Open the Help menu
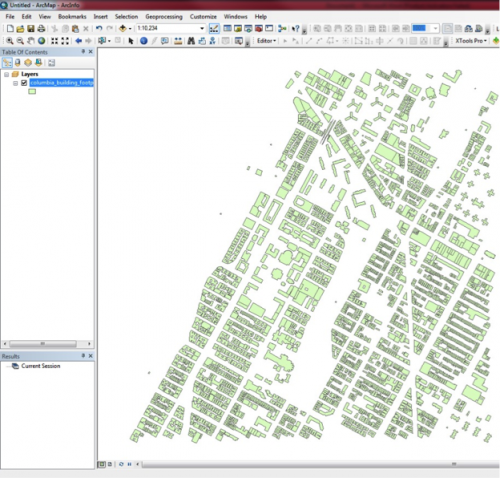The image size is (500, 478). pos(261,16)
